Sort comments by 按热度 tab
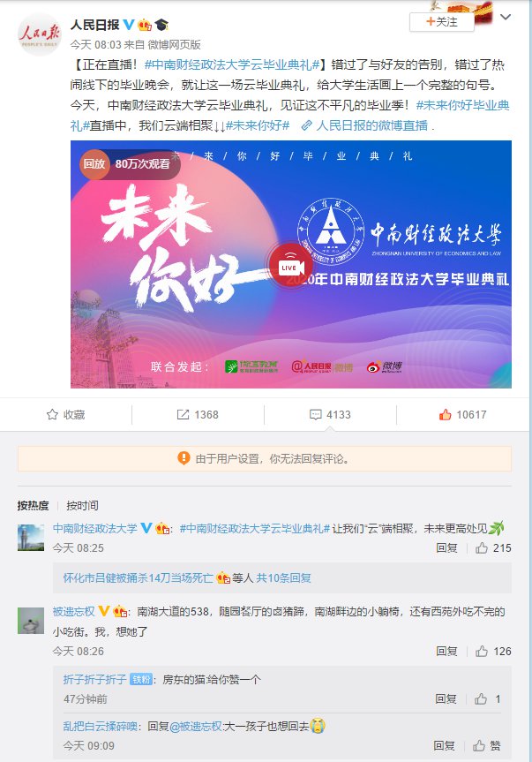 pos(33,505)
